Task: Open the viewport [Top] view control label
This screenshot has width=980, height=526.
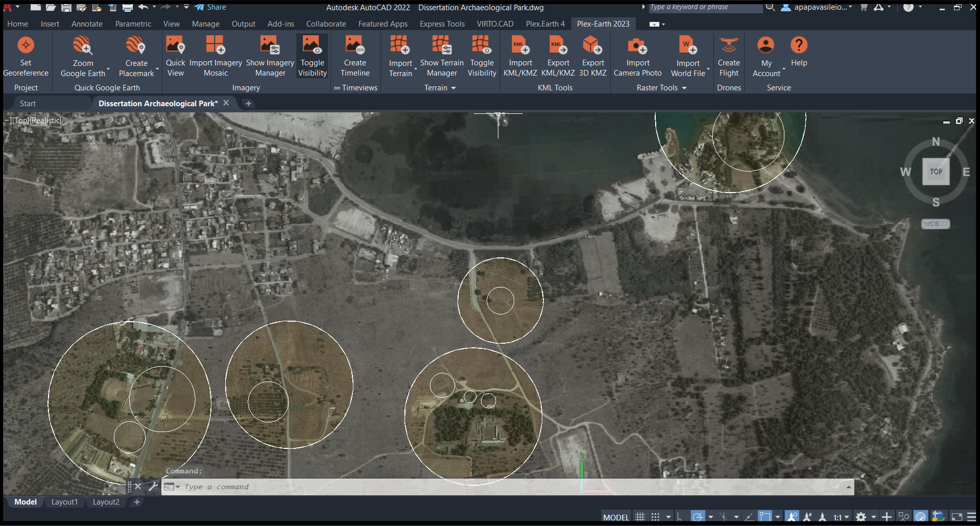Action: (21, 121)
